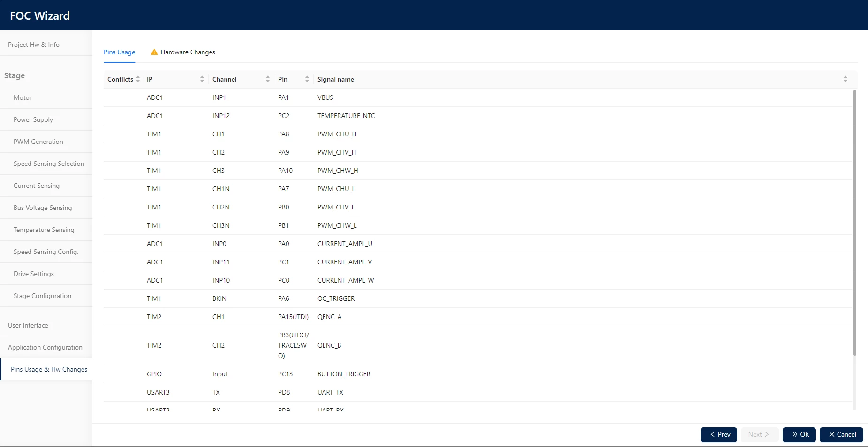Viewport: 868px width, 447px height.
Task: Click the Signal name sort arrows
Action: 845,79
